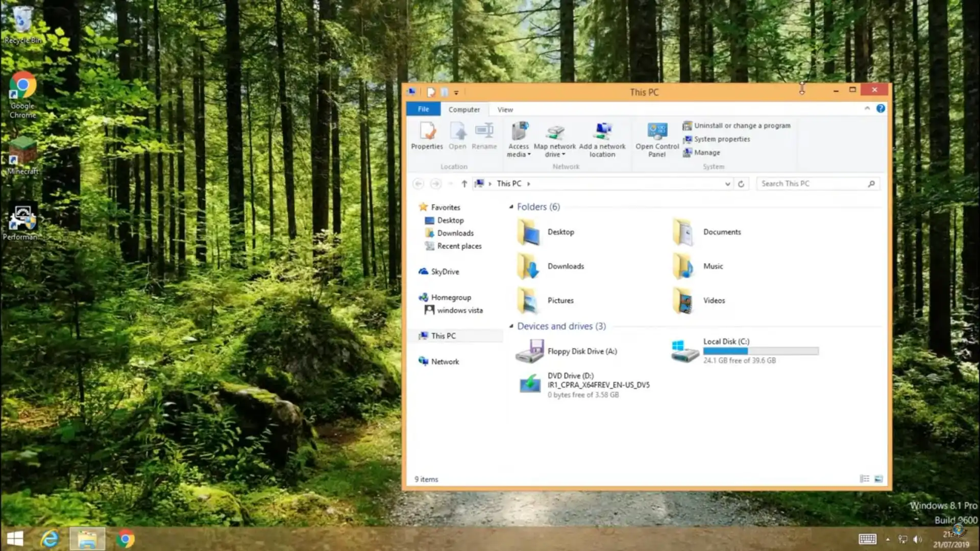The image size is (980, 551).
Task: Click System properties in ribbon
Action: (722, 139)
